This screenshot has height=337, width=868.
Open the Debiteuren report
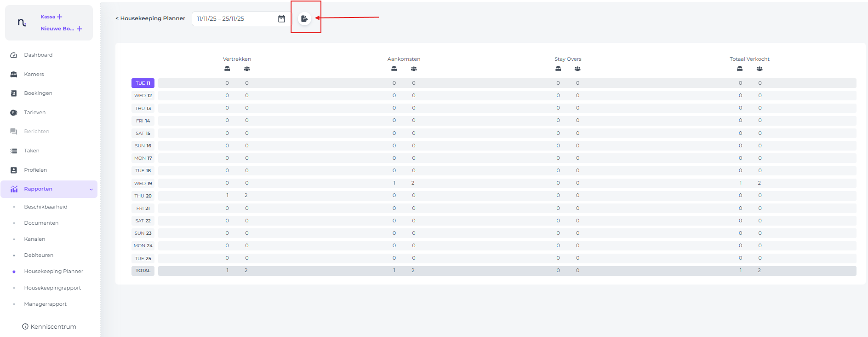click(x=39, y=256)
